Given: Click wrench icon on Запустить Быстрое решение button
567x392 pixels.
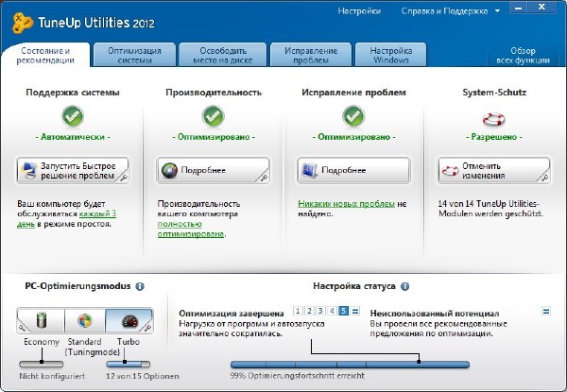Looking at the screenshot, I should pyautogui.click(x=123, y=178).
